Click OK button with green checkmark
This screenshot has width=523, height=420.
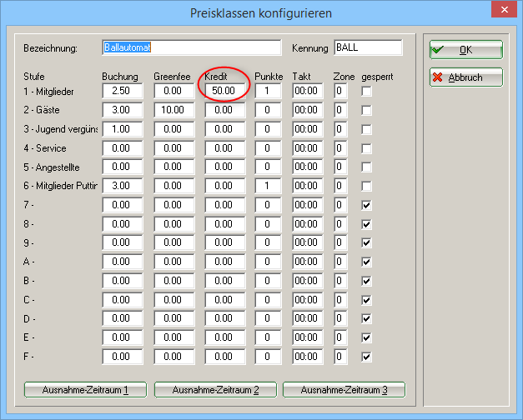tap(465, 50)
